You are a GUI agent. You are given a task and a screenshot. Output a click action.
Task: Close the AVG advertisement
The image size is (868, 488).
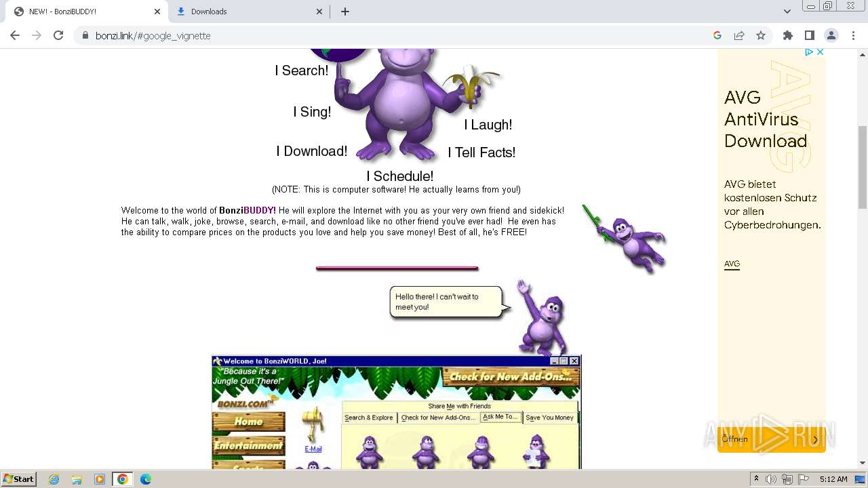tap(820, 52)
